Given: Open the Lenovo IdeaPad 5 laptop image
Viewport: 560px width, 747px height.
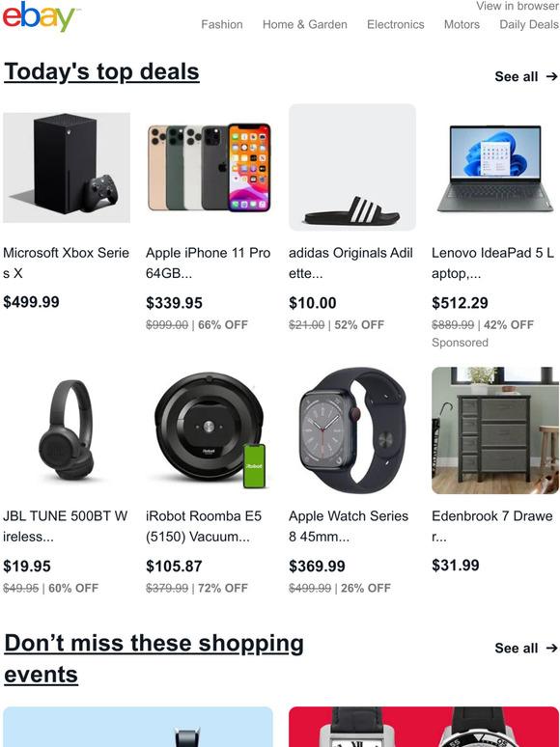Looking at the screenshot, I should click(494, 167).
